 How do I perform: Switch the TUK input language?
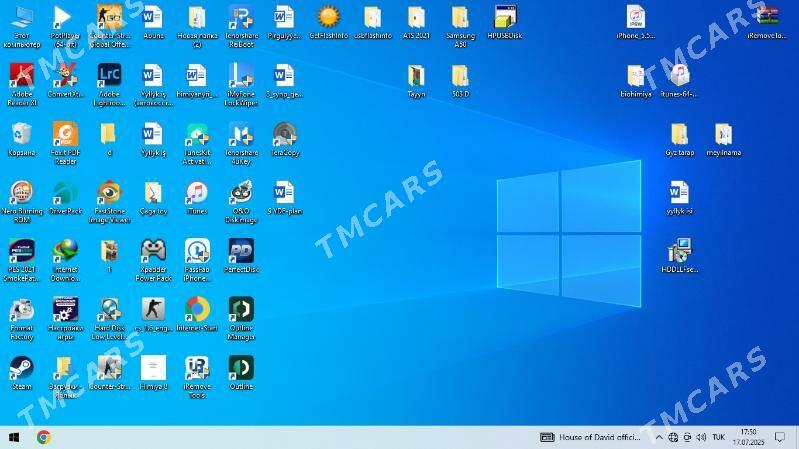(718, 437)
